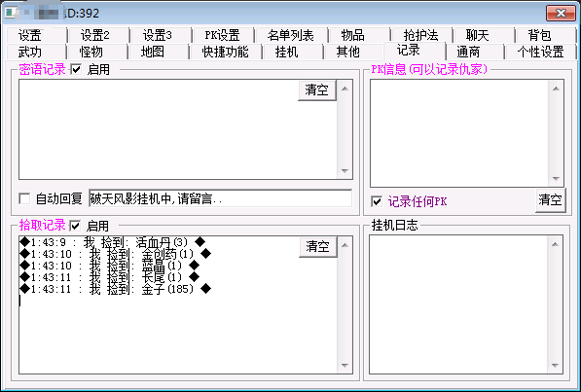581x392 pixels.
Task: Disable the 密语记录 启用 checkbox
Action: [x=76, y=69]
